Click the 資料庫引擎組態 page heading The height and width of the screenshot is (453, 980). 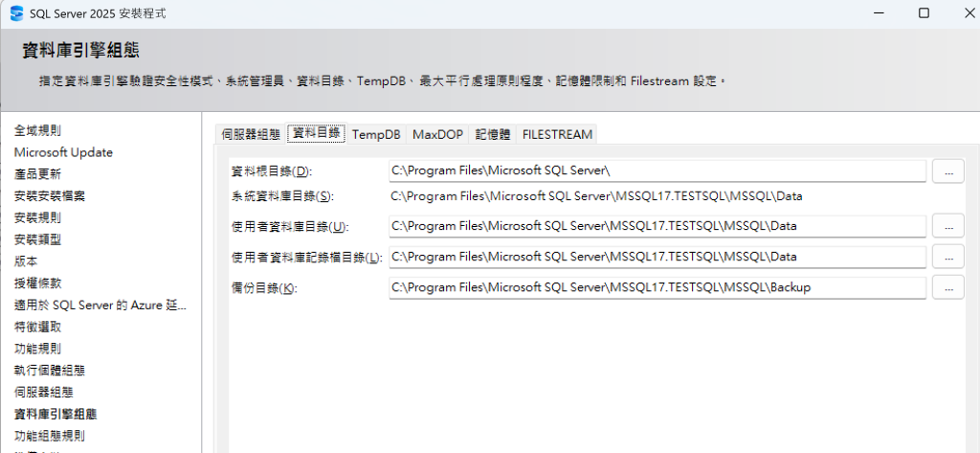tap(80, 50)
